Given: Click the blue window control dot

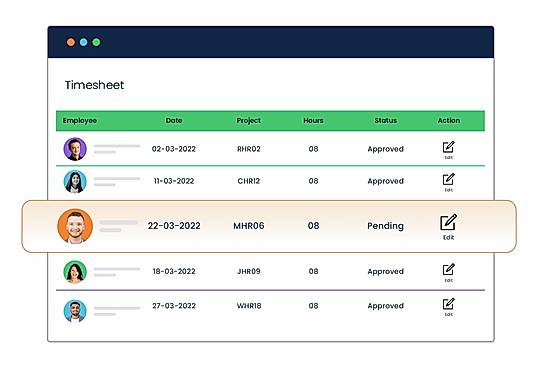Looking at the screenshot, I should (x=83, y=42).
